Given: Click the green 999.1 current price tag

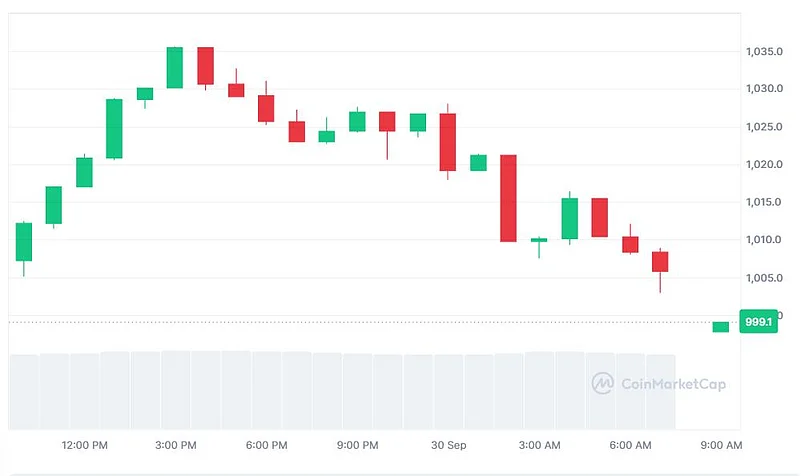Looking at the screenshot, I should [x=758, y=322].
